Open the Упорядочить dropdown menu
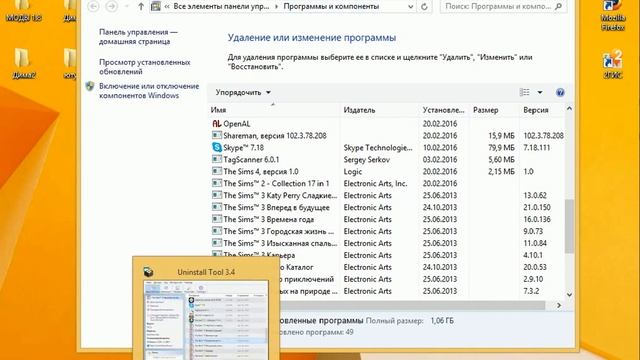This screenshot has height=360, width=640. pyautogui.click(x=243, y=93)
